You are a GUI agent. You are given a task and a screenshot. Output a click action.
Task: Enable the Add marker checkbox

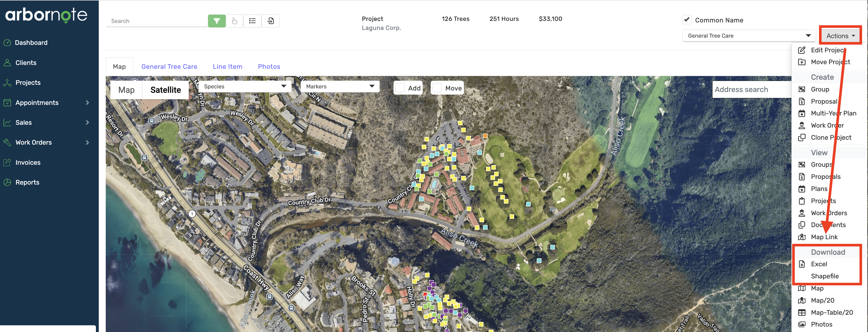pyautogui.click(x=400, y=88)
